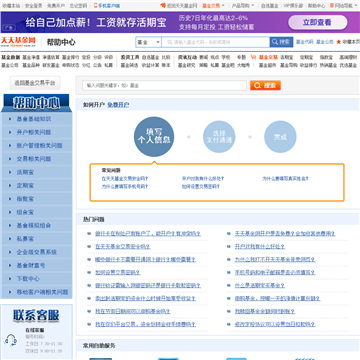The image size is (360, 360).
Task: Open hot question 什么是活期宝货基金
Action: coord(260,286)
